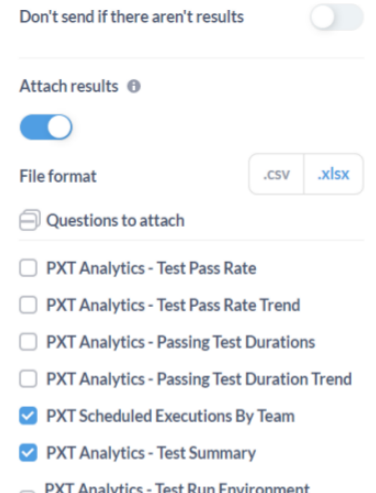Viewport: 376px width, 493px height.
Task: Click the Passing Test Duration Trend label
Action: pyautogui.click(x=199, y=379)
